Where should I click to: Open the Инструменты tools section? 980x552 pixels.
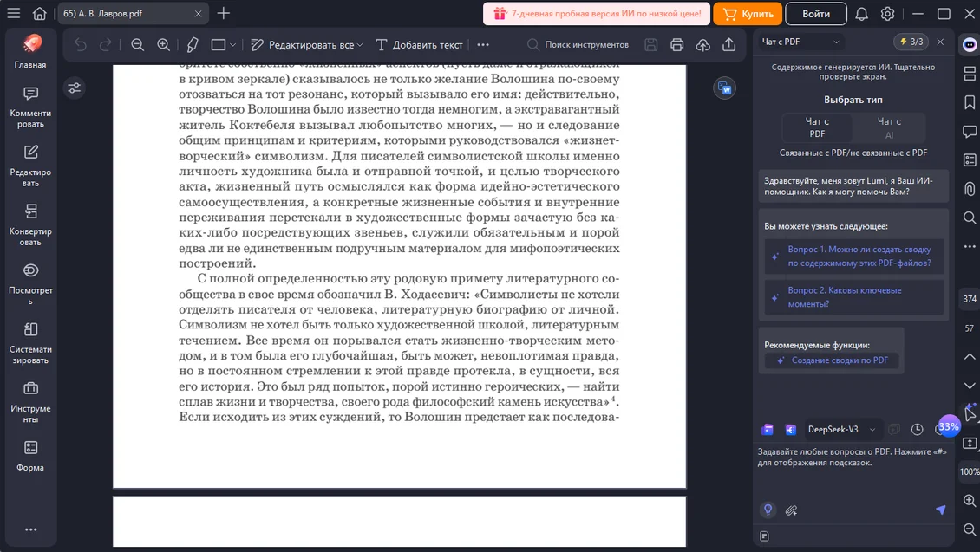[30, 402]
